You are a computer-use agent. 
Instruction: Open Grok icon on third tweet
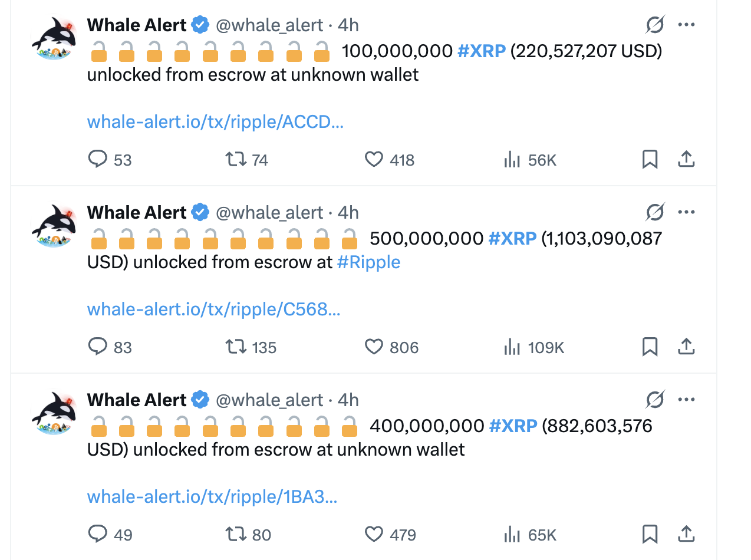[655, 400]
